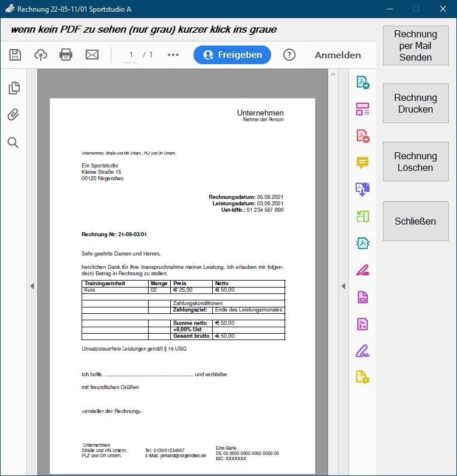457x476 pixels.
Task: Click the Unternehmen heading in the PDF
Action: pos(260,113)
